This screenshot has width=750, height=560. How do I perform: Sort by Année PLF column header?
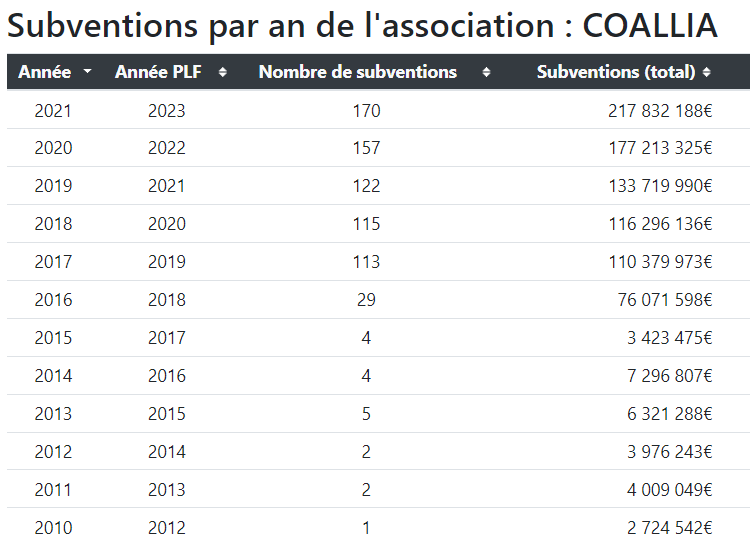(159, 72)
